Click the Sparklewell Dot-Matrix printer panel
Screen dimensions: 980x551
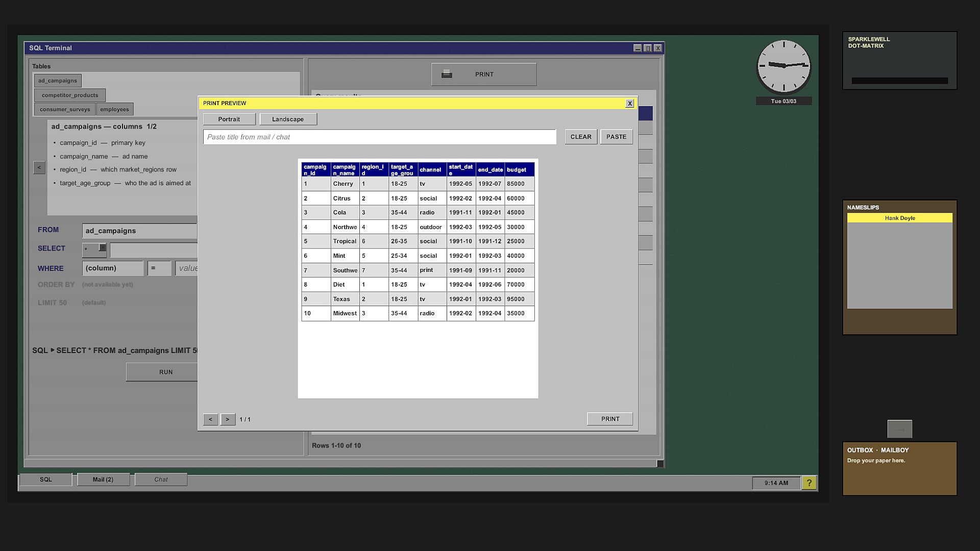pyautogui.click(x=899, y=61)
